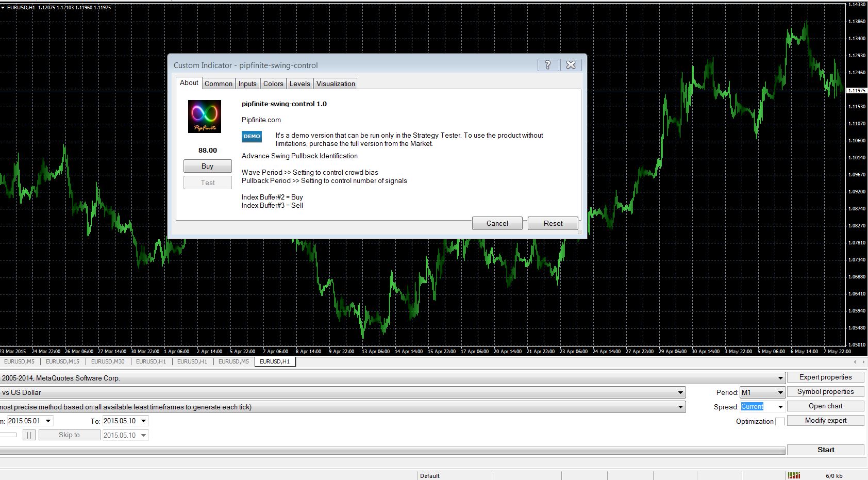The height and width of the screenshot is (480, 868).
Task: Click the 'Default' profile in the status bar
Action: coord(430,476)
